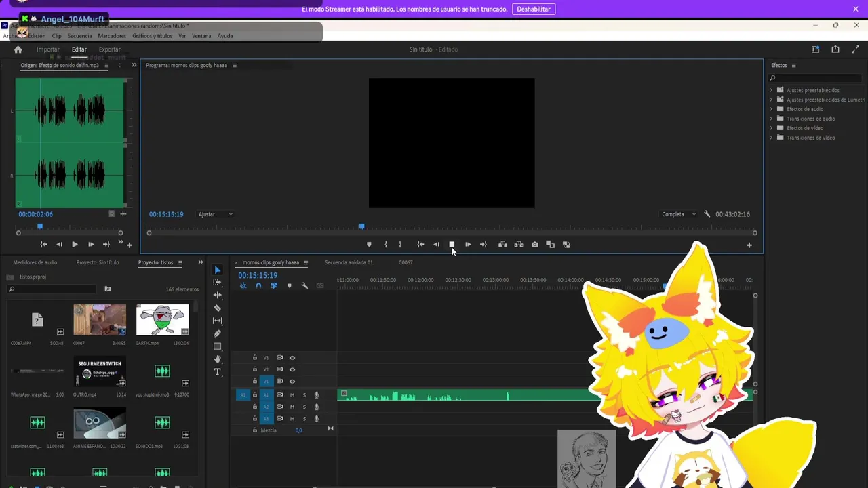Open the Ventana menu
Screen dimensions: 868x488
tap(201, 36)
